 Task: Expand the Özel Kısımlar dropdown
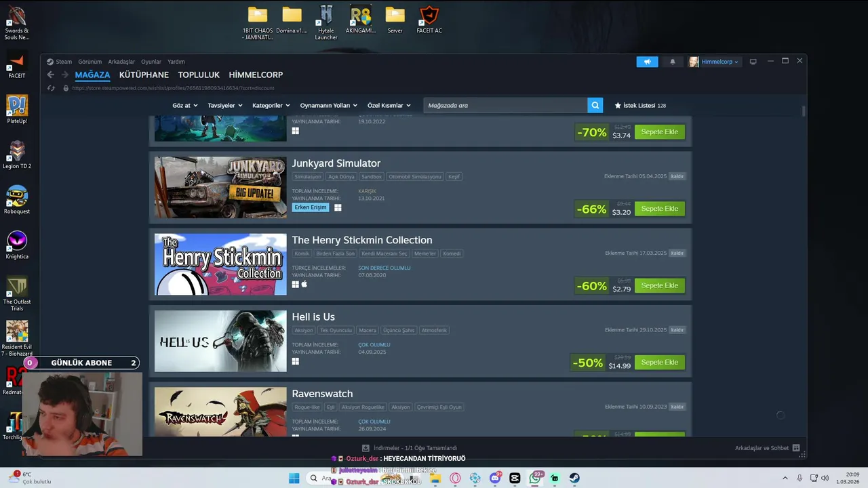[x=389, y=106]
